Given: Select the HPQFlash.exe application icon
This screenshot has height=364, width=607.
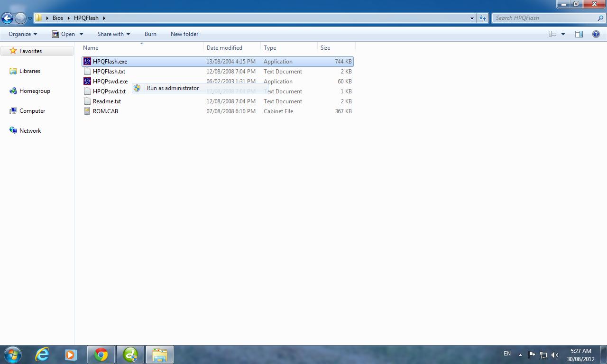Looking at the screenshot, I should click(87, 62).
